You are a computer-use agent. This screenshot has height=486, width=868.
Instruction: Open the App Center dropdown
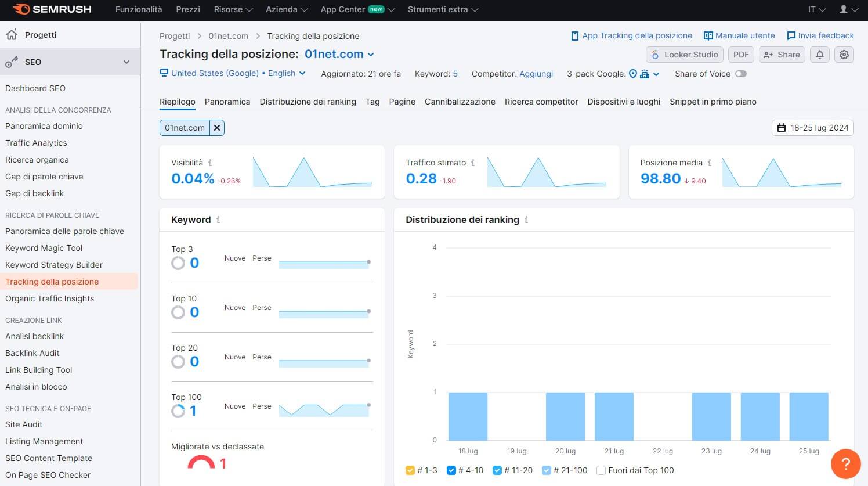tap(357, 9)
